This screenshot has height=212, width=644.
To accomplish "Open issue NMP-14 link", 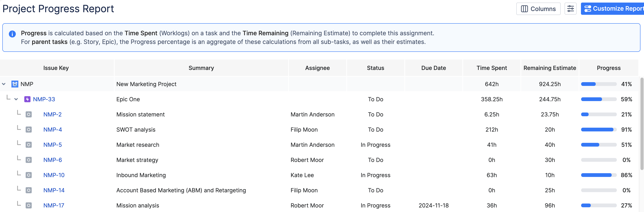I will click(54, 190).
